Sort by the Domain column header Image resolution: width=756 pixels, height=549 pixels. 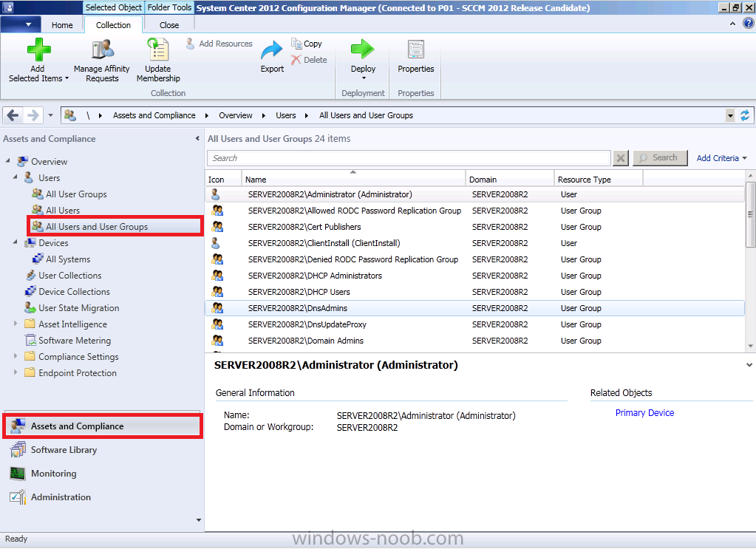click(x=509, y=180)
